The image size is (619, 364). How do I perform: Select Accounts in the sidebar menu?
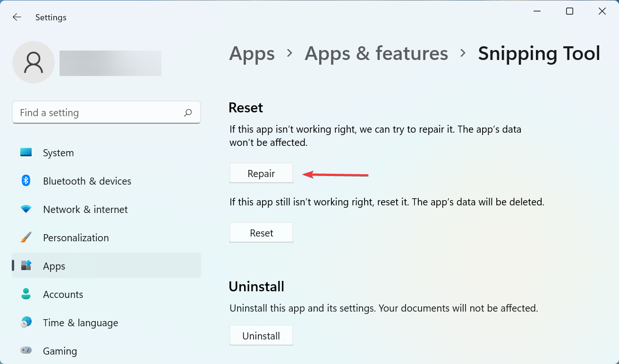[63, 294]
